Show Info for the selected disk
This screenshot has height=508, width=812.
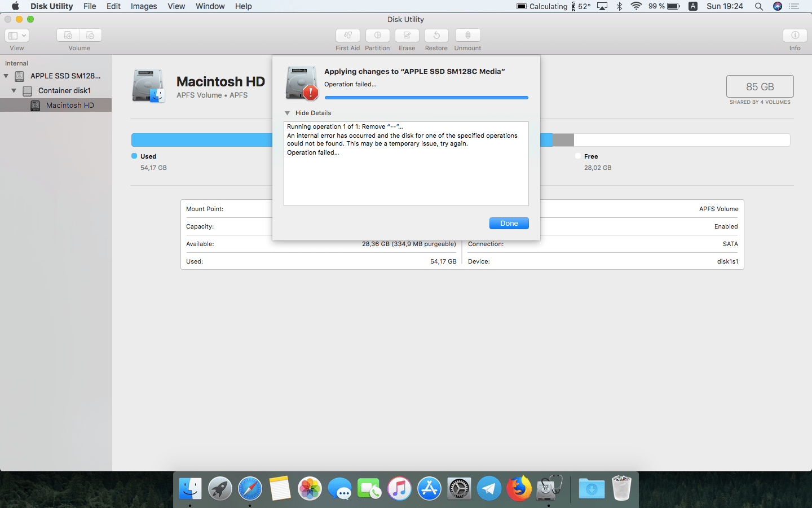pos(795,36)
